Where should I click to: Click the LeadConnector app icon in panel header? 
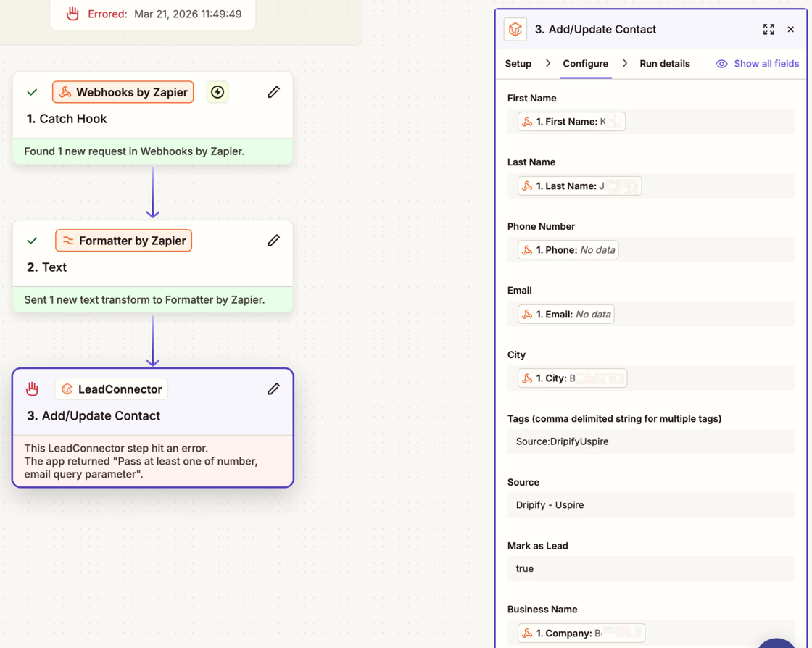pyautogui.click(x=515, y=30)
